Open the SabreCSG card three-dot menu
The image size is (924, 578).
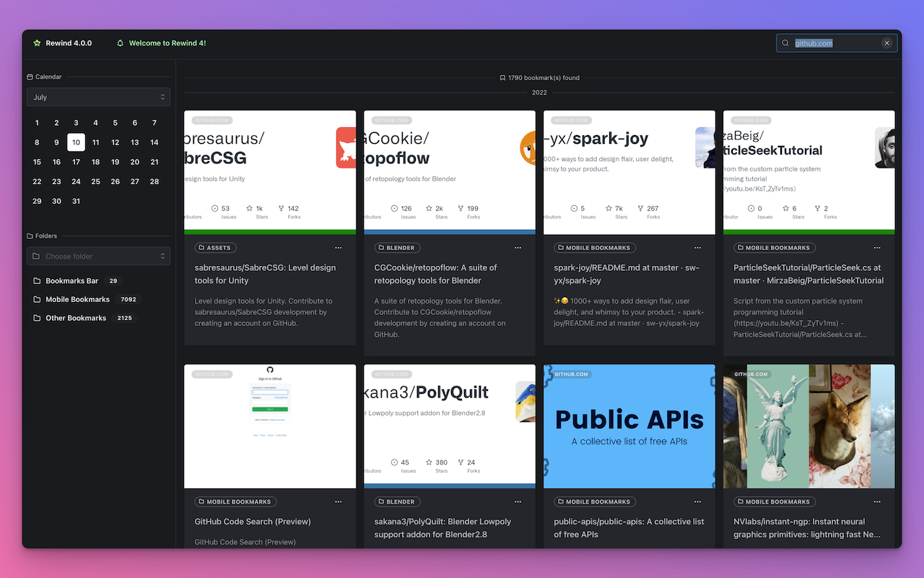click(x=339, y=248)
